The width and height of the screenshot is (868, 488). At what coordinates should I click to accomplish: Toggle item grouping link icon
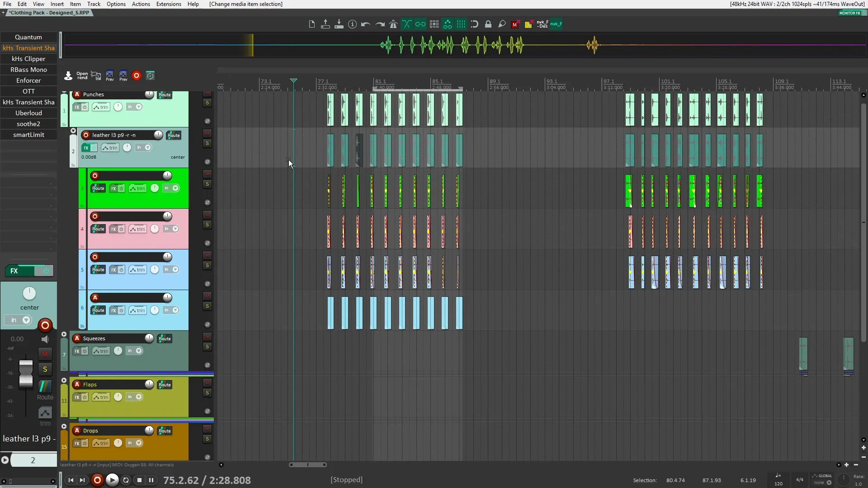420,24
